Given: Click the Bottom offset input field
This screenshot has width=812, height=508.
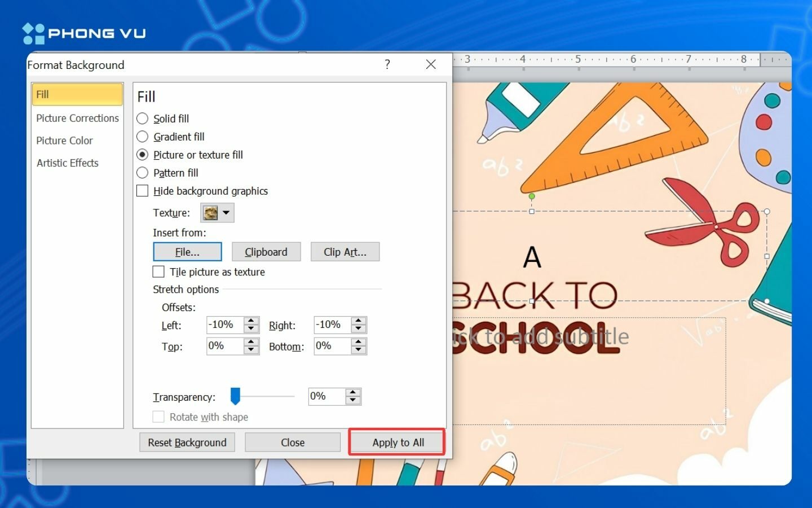Looking at the screenshot, I should 332,346.
